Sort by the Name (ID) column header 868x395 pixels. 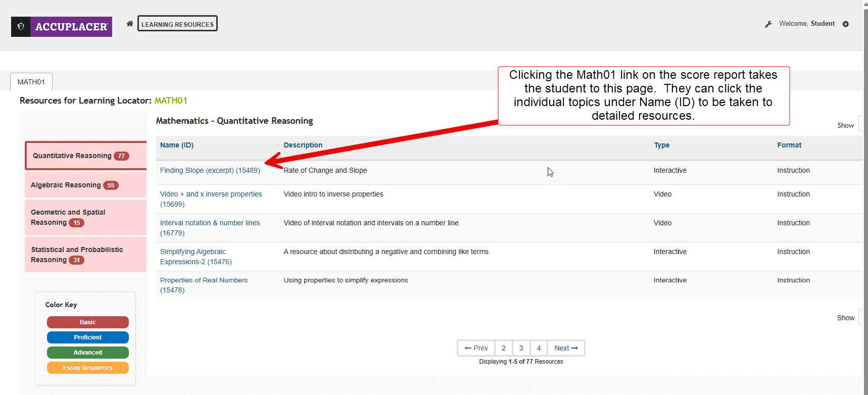(177, 145)
